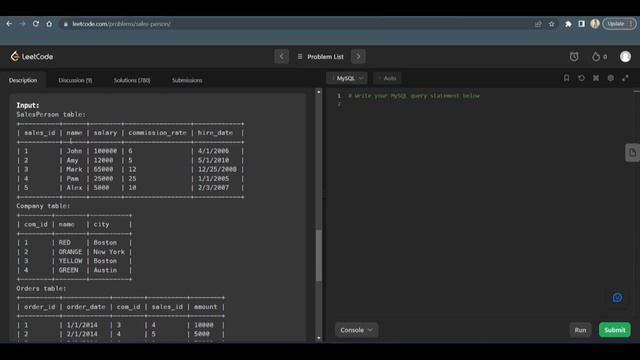
Task: Click the 'Company table:' text
Action: 43,206
